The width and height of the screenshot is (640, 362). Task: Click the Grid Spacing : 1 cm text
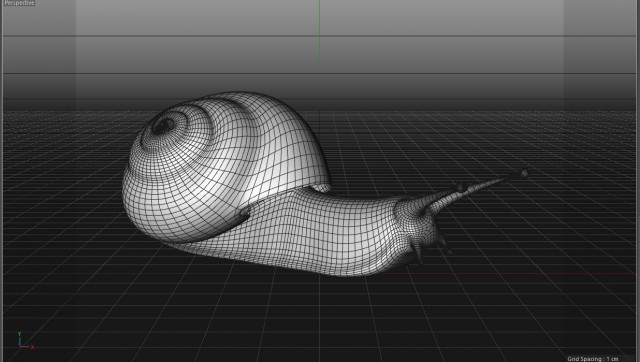point(593,359)
